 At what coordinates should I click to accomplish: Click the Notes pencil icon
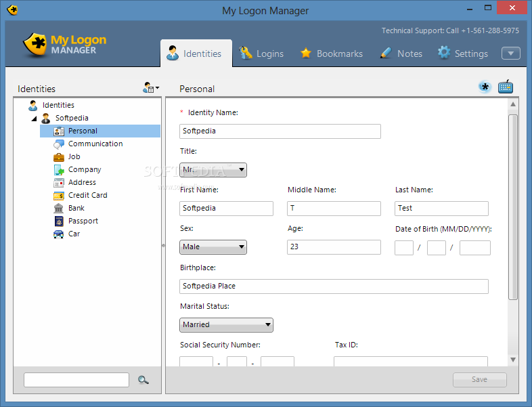[386, 53]
